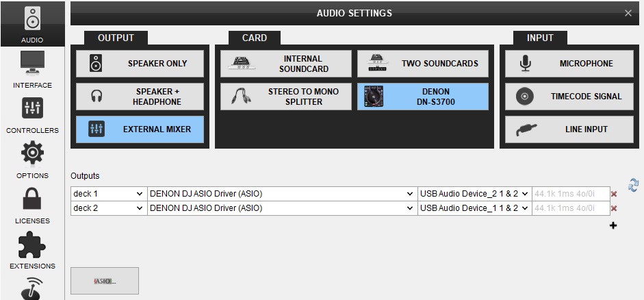Open the Licenses padlock section

click(32, 205)
